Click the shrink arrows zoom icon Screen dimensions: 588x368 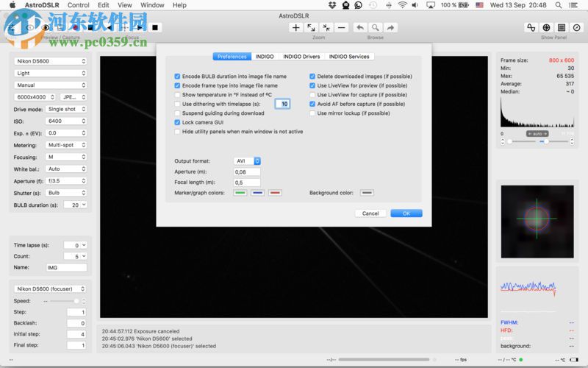pos(326,27)
